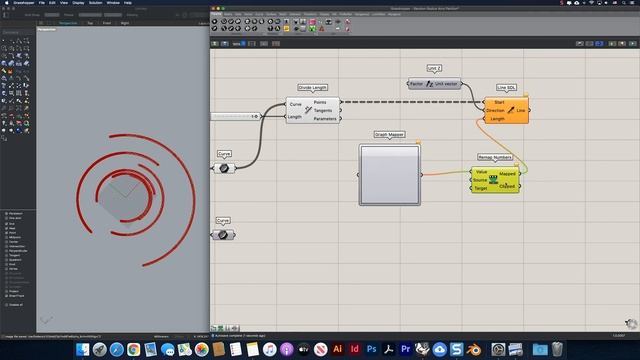
Task: Open Adobe InDesign from the dock
Action: [x=355, y=349]
